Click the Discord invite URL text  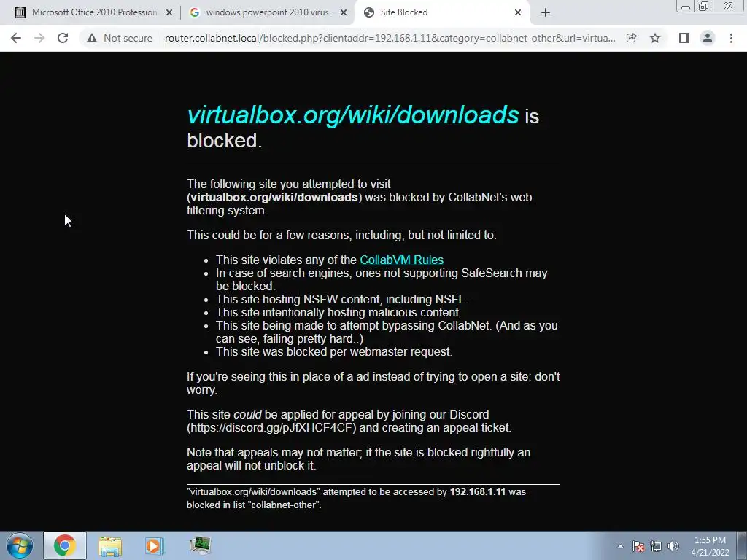[271, 427]
